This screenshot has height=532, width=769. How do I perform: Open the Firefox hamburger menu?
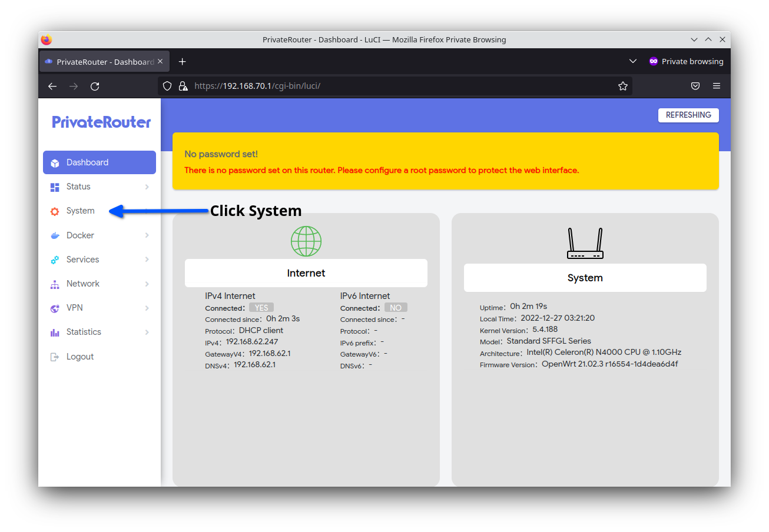(717, 86)
